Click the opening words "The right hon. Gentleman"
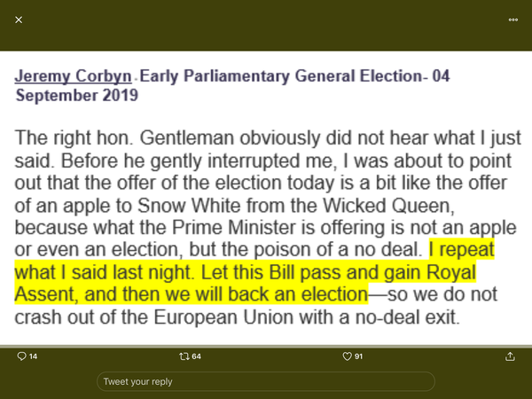This screenshot has width=532, height=399. point(124,138)
